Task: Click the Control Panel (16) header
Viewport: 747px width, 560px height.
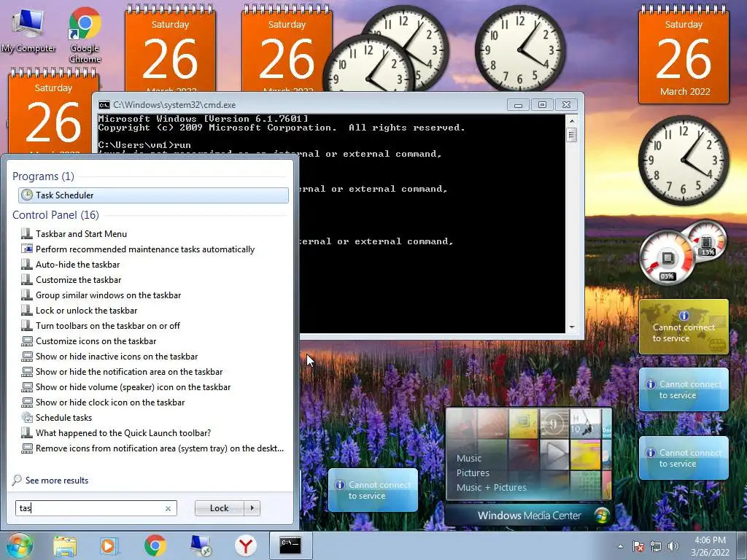Action: [x=55, y=215]
